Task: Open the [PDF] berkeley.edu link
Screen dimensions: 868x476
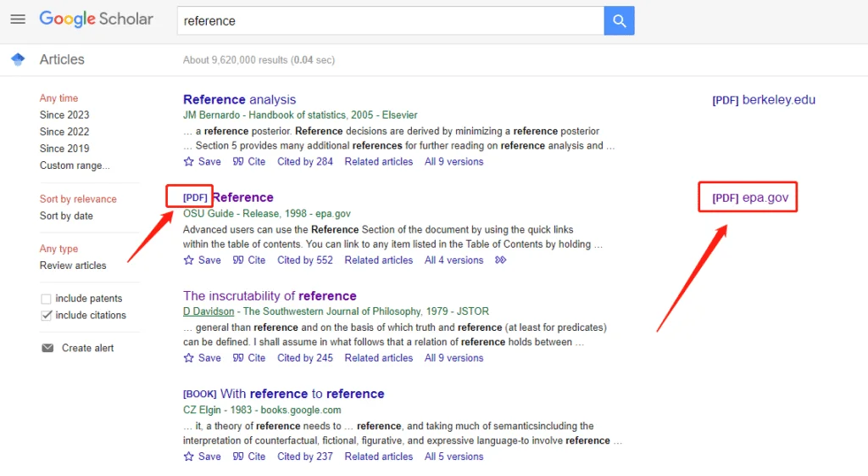Action: click(x=764, y=100)
